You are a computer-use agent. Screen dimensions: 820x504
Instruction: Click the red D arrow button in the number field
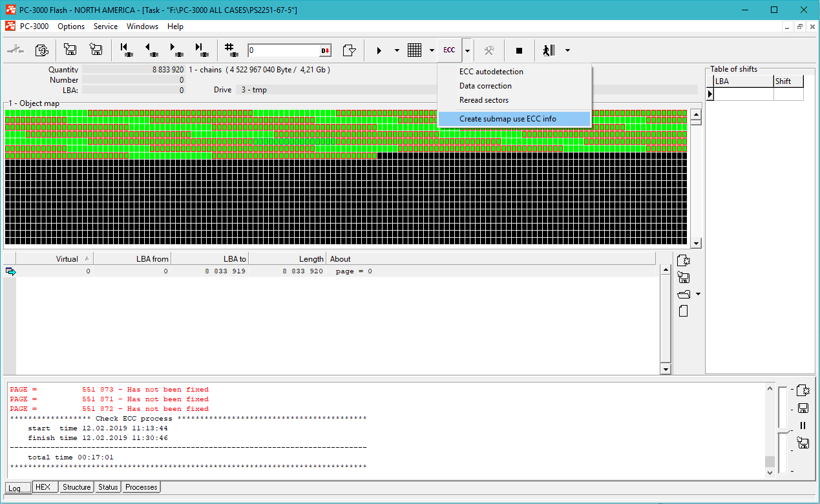tap(325, 50)
